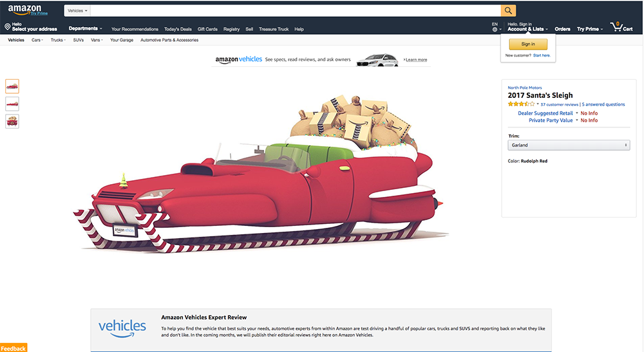The height and width of the screenshot is (352, 644).
Task: Expand the Departments dropdown
Action: pos(86,29)
